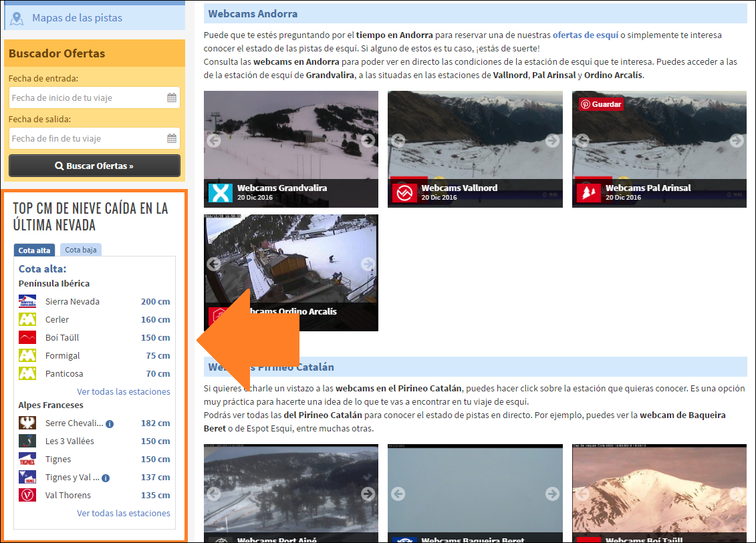Click the Cerler station name
This screenshot has width=756, height=543.
click(57, 319)
